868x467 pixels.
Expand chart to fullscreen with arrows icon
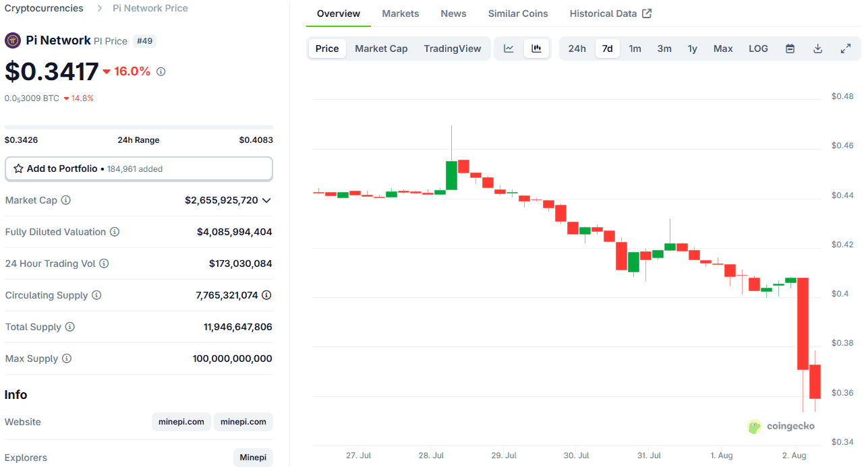[845, 48]
